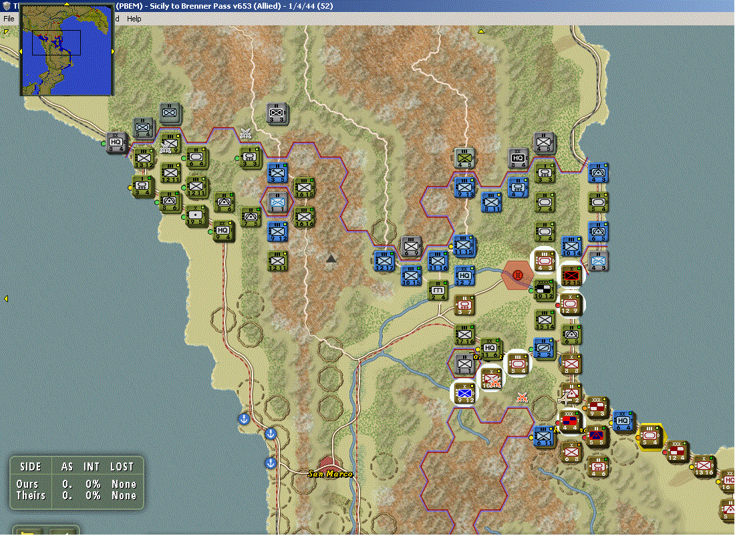Select the blue 10-14 infantry regiment
This screenshot has height=560, width=735.
(571, 247)
